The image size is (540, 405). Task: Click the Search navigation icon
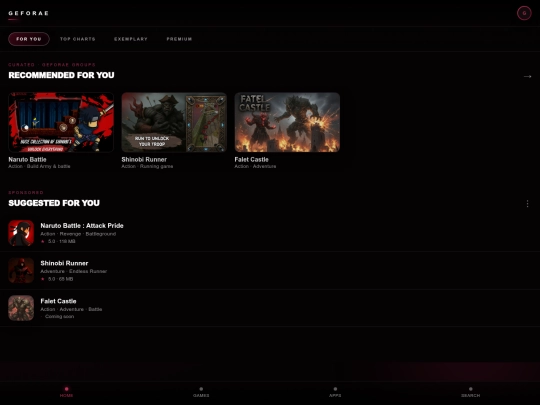[x=470, y=389]
